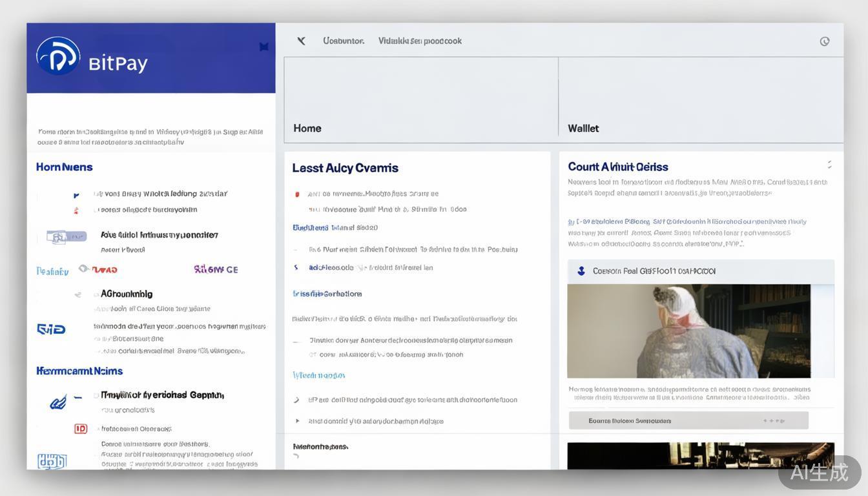Click the gray button below the person photo
The height and width of the screenshot is (496, 868).
pyautogui.click(x=688, y=420)
